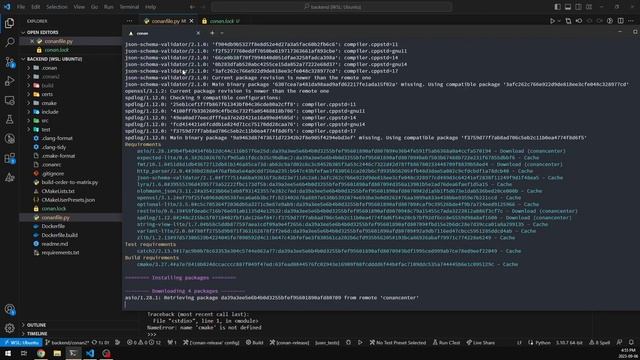640x360 pixels.
Task: Open CMakeUserPresets.json in the explorer
Action: (68, 200)
